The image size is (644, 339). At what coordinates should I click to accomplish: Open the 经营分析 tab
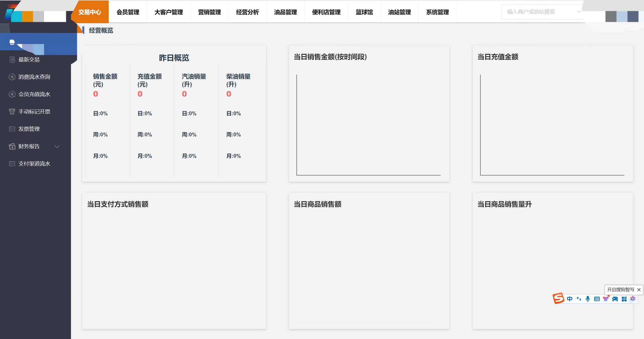point(247,12)
